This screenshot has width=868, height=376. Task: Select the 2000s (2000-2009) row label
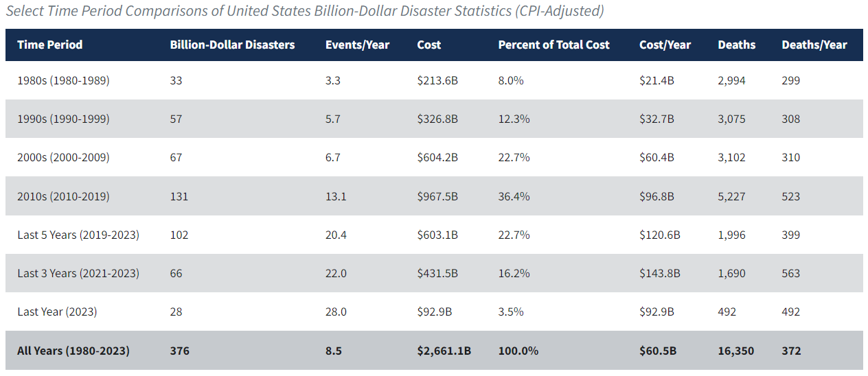click(x=63, y=158)
